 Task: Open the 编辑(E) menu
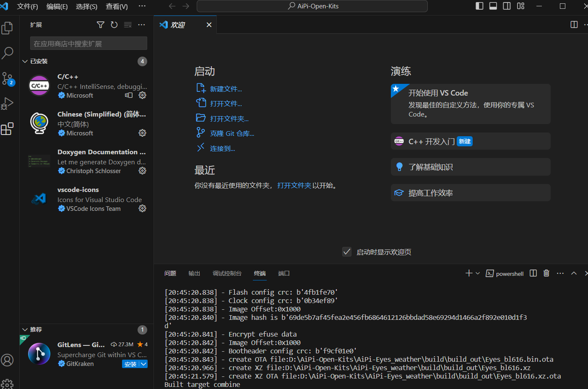57,6
